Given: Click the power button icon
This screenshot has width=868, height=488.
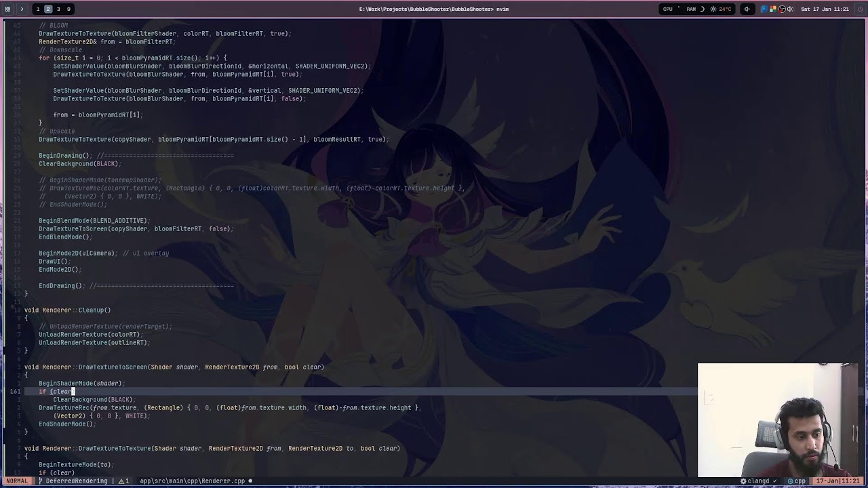Looking at the screenshot, I should 859,9.
